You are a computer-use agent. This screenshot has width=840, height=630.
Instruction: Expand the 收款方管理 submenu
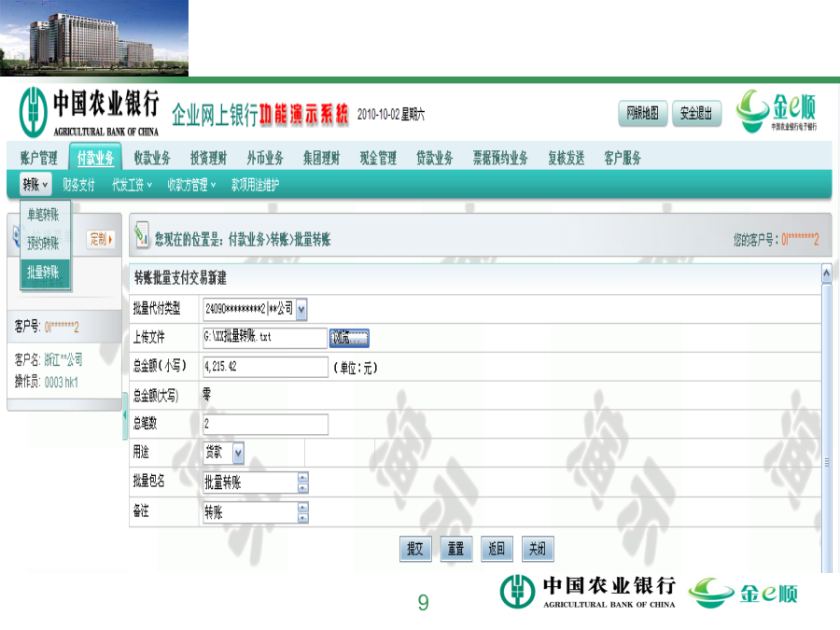pyautogui.click(x=191, y=186)
